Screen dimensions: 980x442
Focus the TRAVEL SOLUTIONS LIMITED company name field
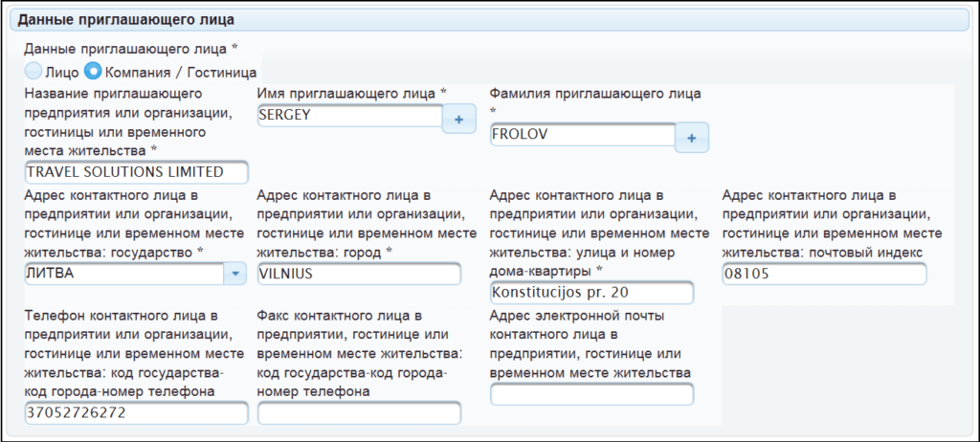click(136, 172)
